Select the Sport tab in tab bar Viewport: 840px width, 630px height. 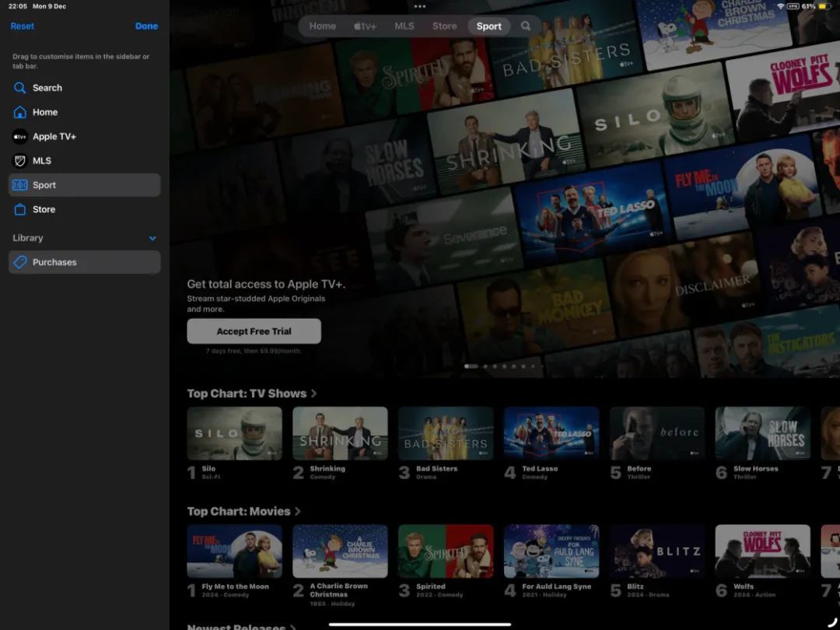tap(489, 26)
